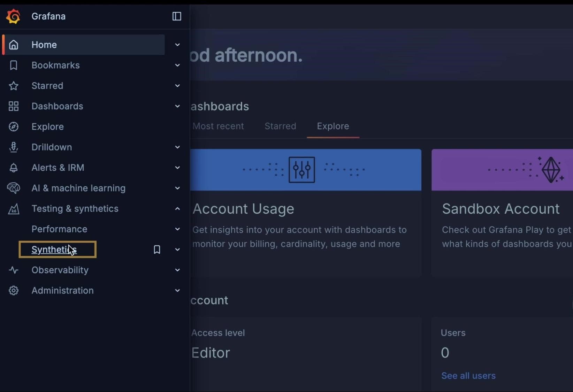Open the Synthetics link
This screenshot has width=573, height=392.
click(54, 249)
